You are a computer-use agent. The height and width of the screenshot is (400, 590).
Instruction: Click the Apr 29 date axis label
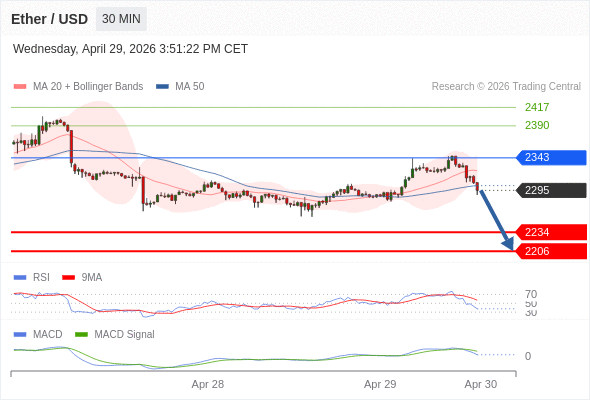(x=380, y=384)
